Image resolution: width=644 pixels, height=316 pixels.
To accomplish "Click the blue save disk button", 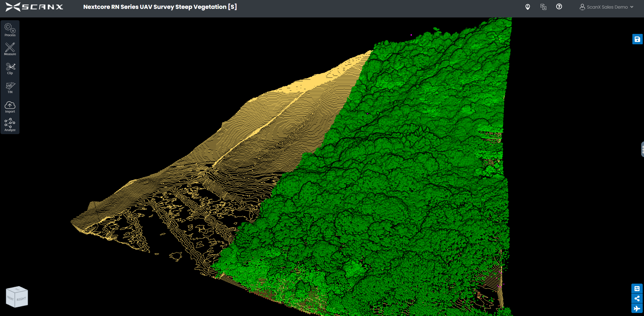I will click(x=637, y=39).
